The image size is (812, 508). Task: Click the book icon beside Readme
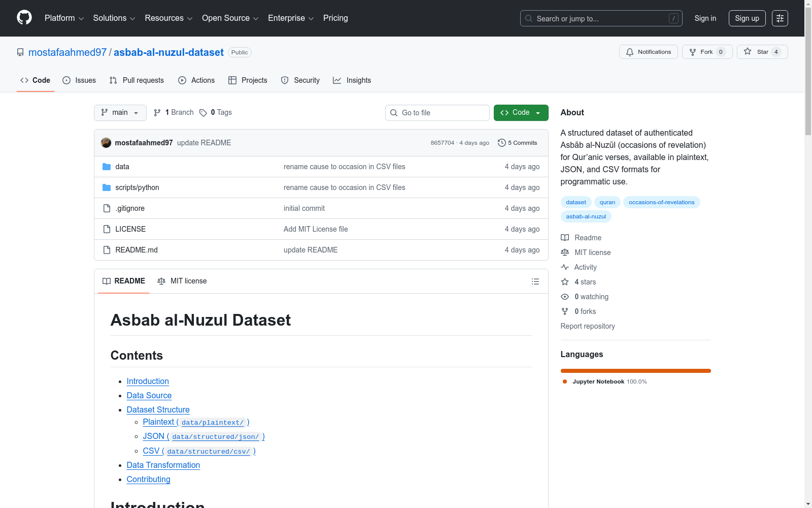[x=565, y=238]
